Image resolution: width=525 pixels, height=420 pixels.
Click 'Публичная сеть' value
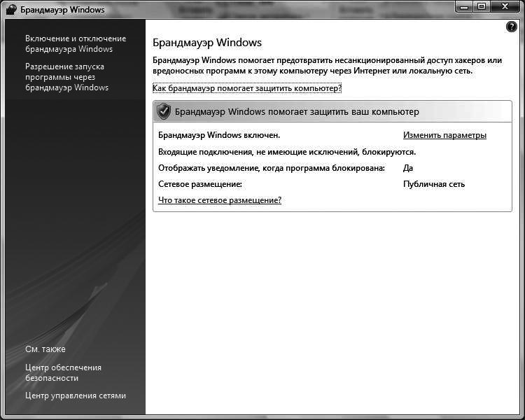pyautogui.click(x=434, y=184)
